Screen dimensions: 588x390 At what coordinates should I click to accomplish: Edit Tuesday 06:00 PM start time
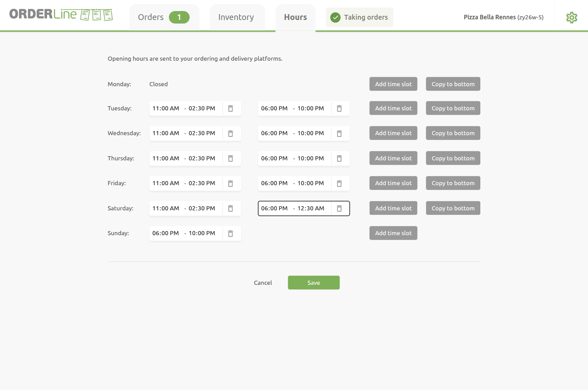(x=274, y=108)
